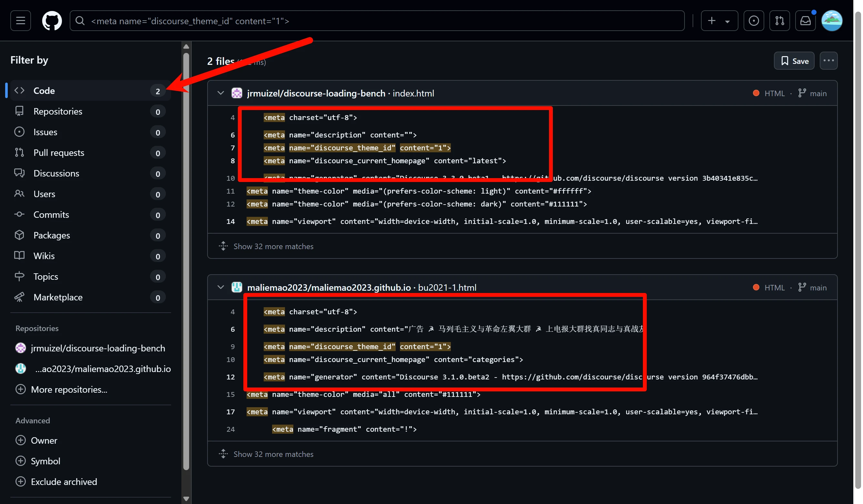
Task: Open pull requests icon in header
Action: point(779,21)
